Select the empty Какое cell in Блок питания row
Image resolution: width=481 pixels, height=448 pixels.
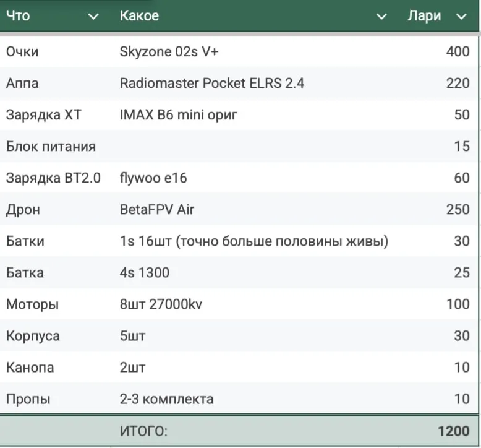[258, 147]
